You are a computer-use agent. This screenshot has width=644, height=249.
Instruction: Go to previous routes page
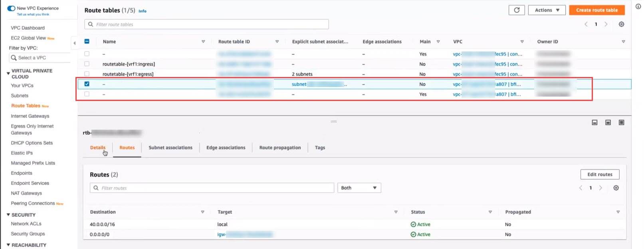tap(581, 188)
